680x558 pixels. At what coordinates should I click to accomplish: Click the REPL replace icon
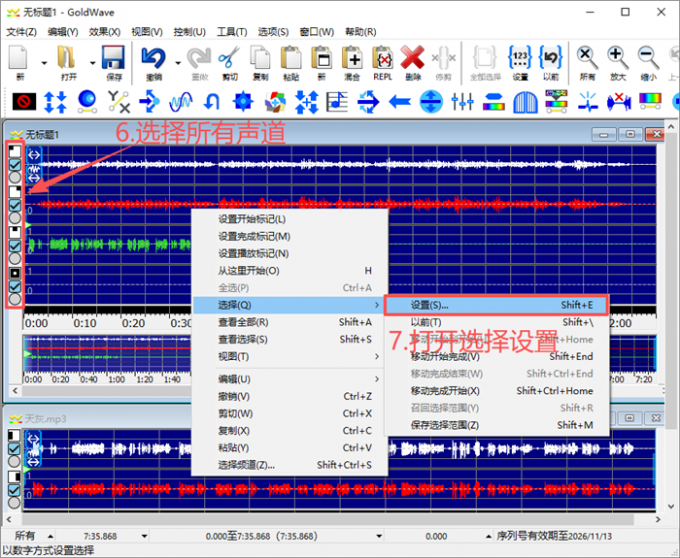point(382,58)
